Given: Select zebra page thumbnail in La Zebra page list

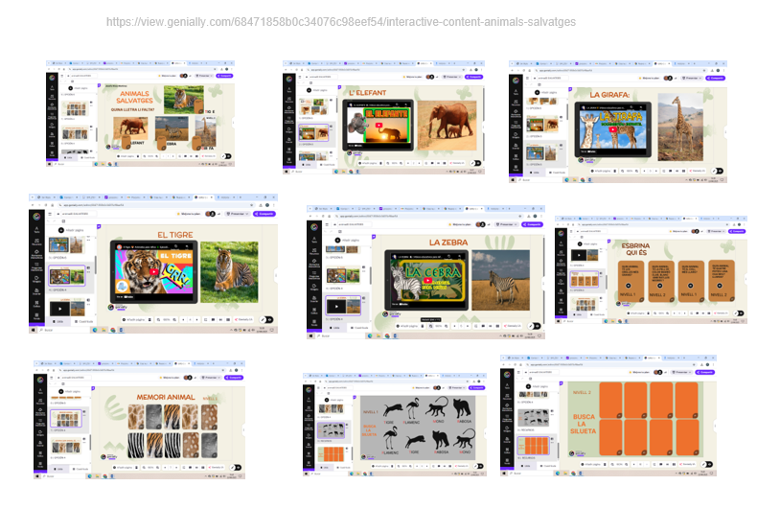Looking at the screenshot, I should coord(343,306).
